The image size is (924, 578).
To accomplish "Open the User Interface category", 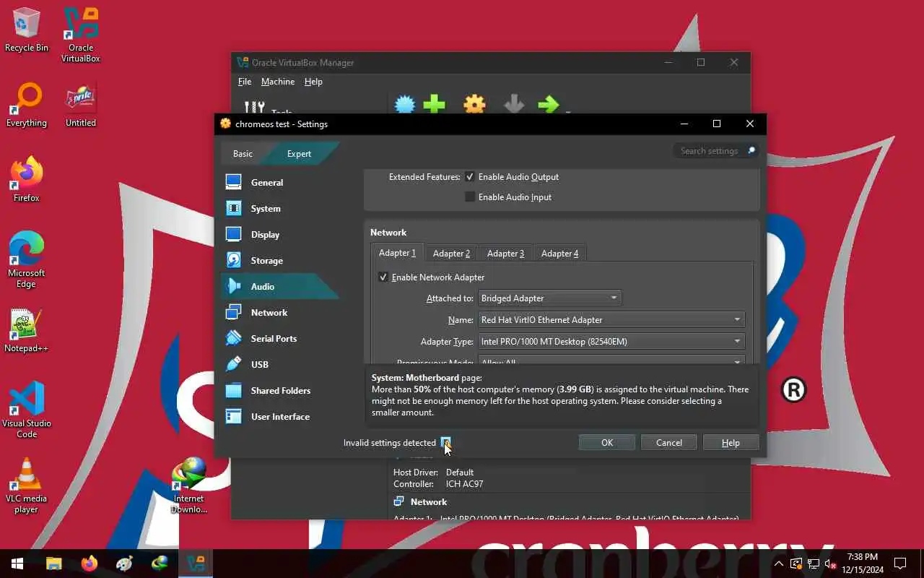I will click(279, 417).
